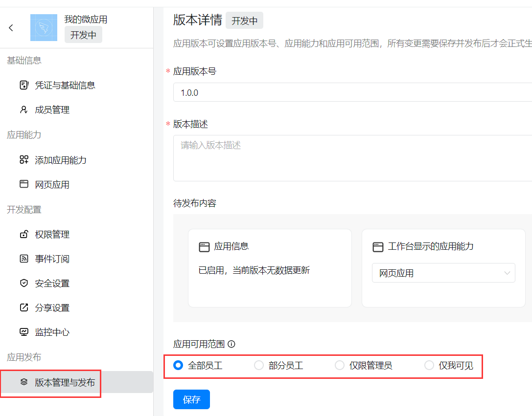Click the 版本描述 text area
Viewport: 532px width, 416px height.
[x=352, y=158]
